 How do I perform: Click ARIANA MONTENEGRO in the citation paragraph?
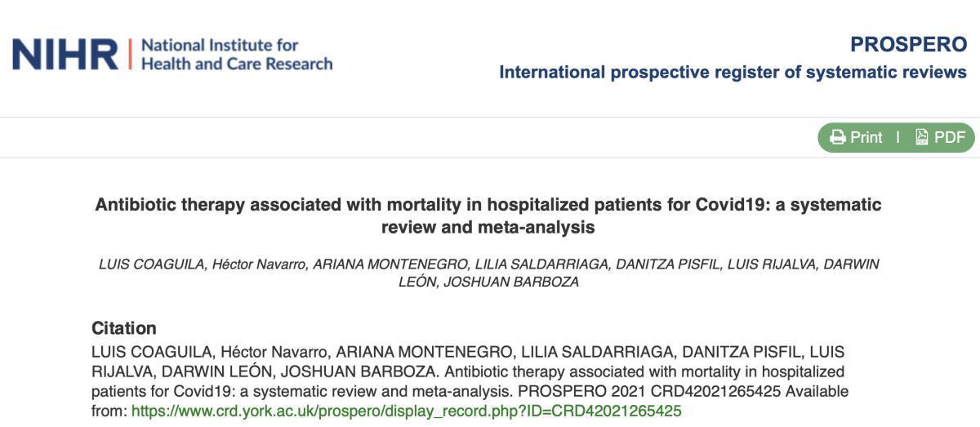tap(423, 351)
